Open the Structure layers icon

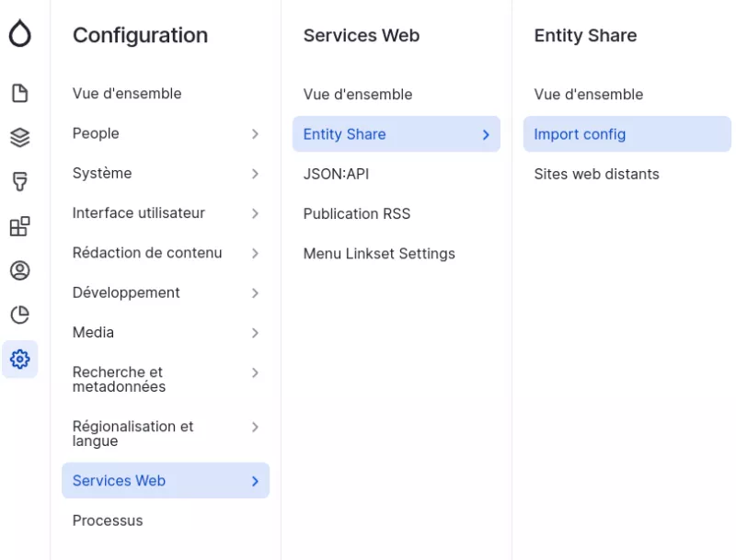click(19, 137)
